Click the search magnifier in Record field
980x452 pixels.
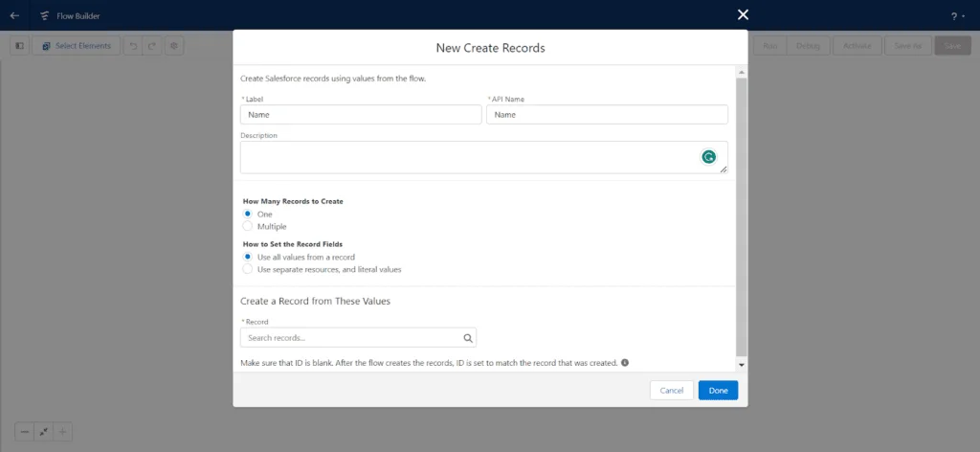point(467,338)
